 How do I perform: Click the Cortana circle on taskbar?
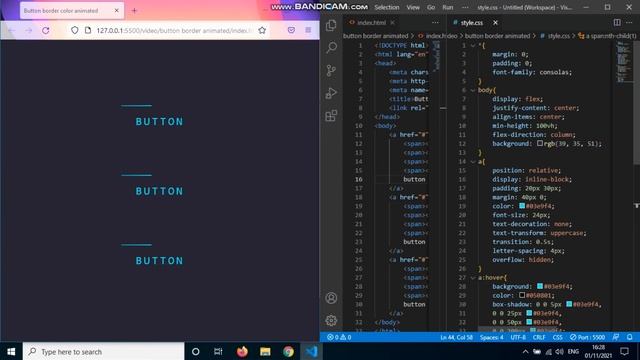[x=196, y=351]
